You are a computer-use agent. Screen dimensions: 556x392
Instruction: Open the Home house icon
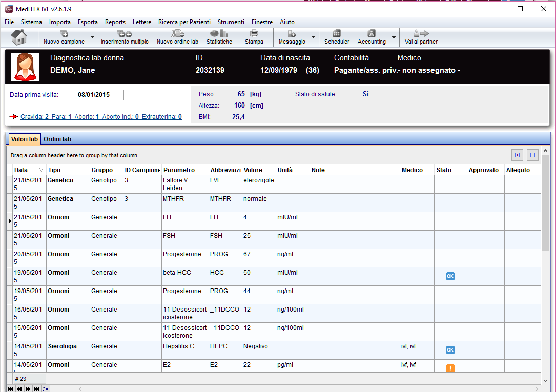tap(19, 37)
